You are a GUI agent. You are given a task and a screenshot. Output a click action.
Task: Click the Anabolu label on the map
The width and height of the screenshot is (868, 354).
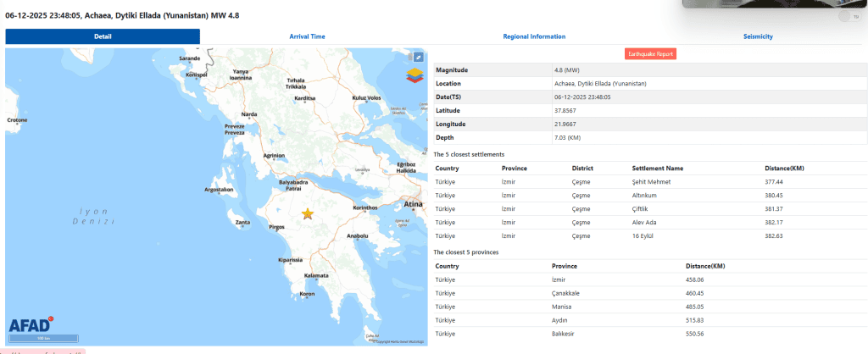(x=357, y=235)
